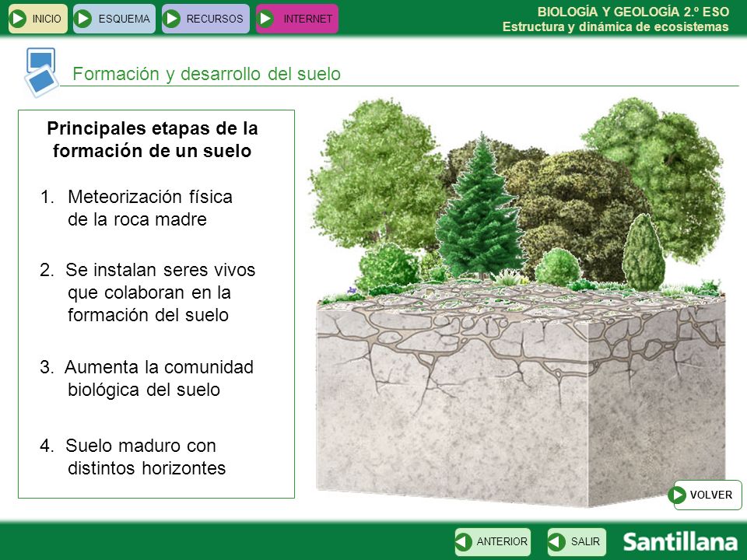Click the green arrow icon on ESQUEMA

(x=83, y=19)
